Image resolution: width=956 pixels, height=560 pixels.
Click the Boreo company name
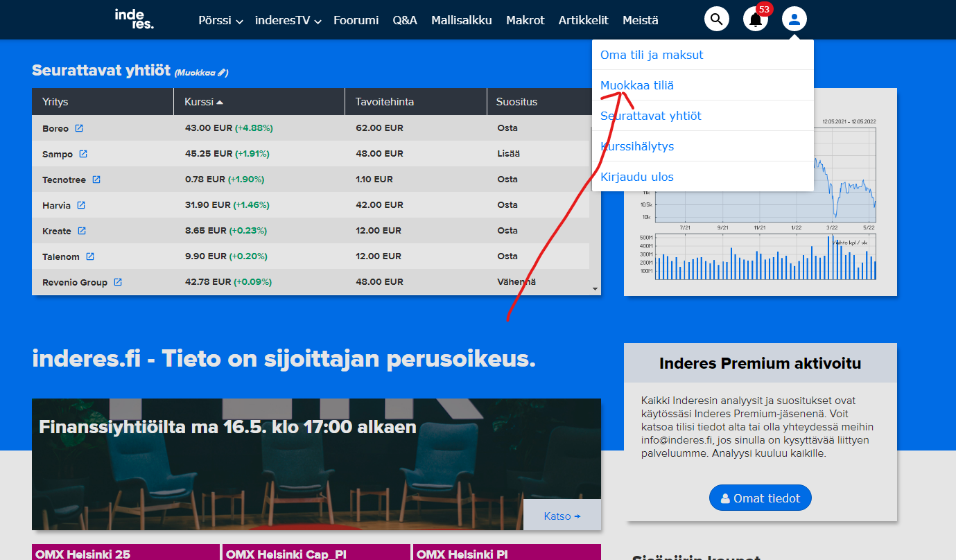pos(55,128)
